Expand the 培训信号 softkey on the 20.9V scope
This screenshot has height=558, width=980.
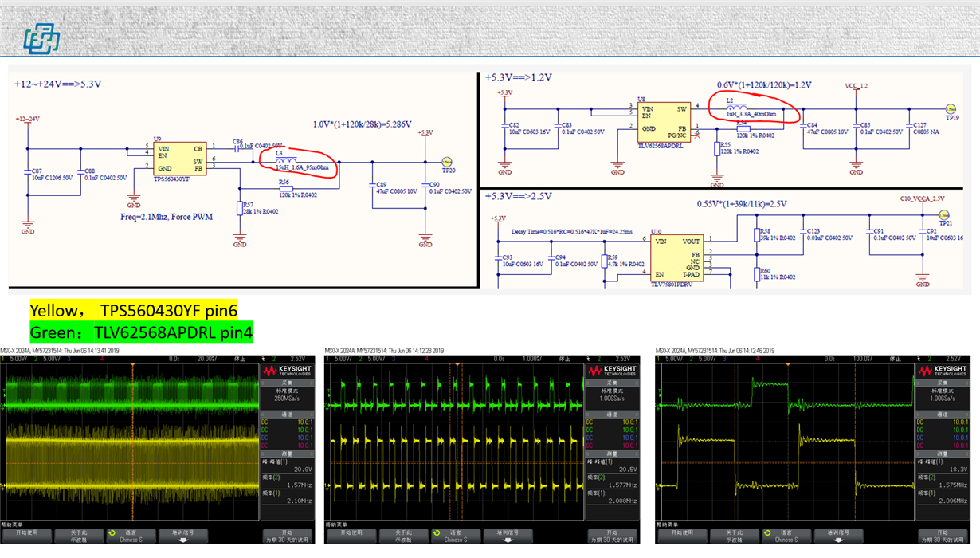[182, 536]
